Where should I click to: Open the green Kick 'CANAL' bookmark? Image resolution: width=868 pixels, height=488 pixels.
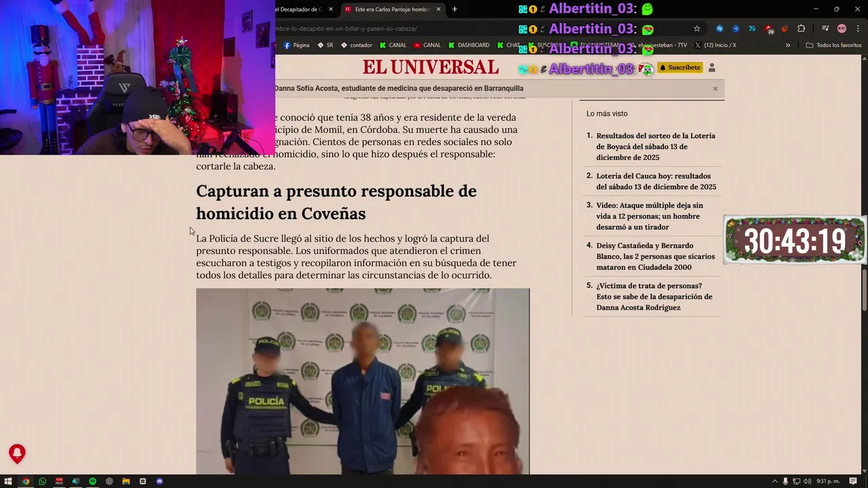click(393, 45)
